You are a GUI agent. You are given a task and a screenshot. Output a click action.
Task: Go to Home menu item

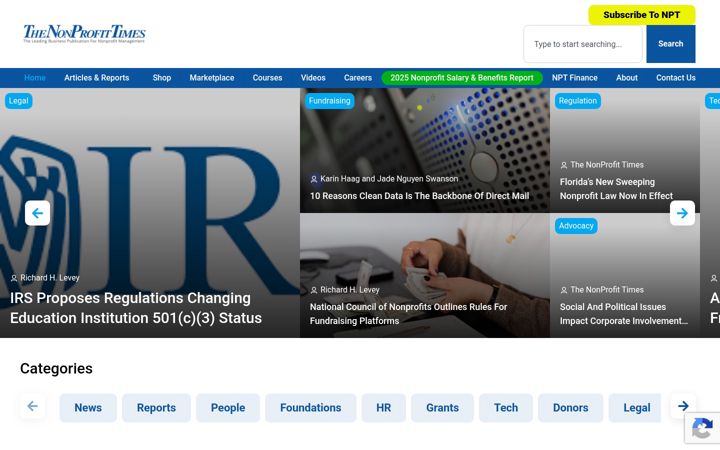(34, 78)
